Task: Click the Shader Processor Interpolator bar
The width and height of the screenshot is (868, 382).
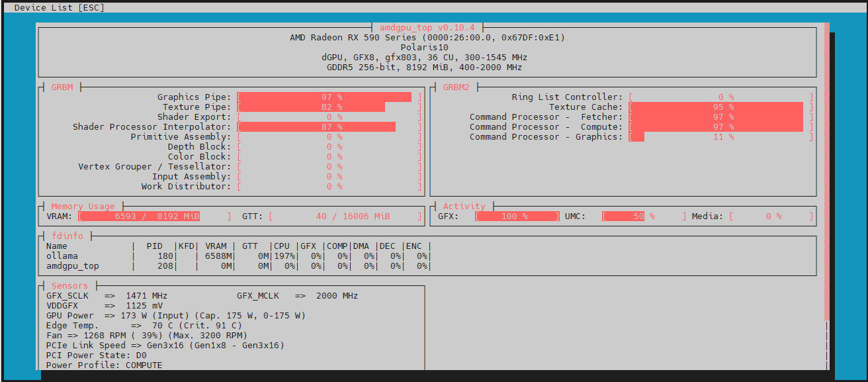Action: click(318, 127)
